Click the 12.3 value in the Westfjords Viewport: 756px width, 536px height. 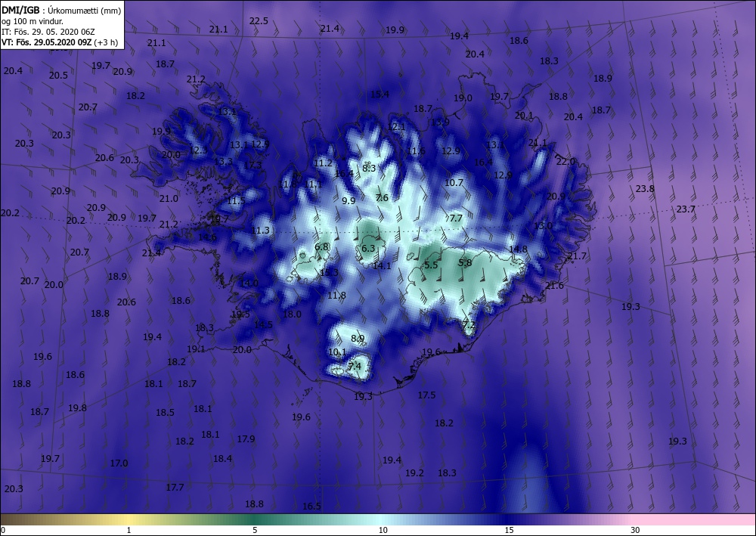(198, 150)
